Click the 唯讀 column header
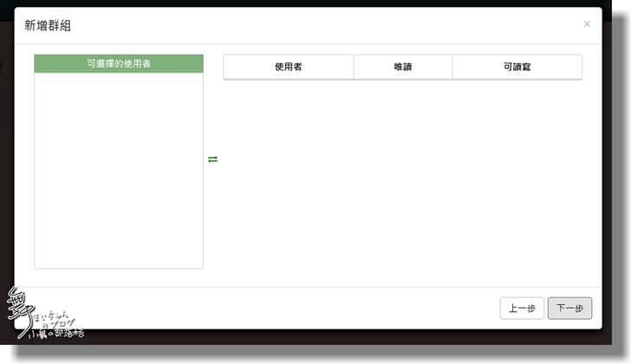This screenshot has width=631, height=364. 403,68
